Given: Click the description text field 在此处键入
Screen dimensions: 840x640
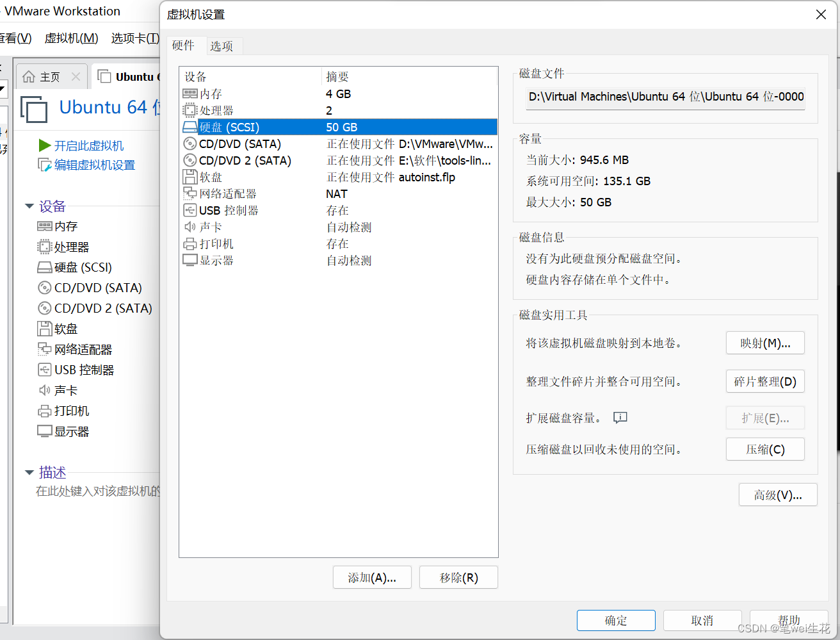Looking at the screenshot, I should [97, 491].
